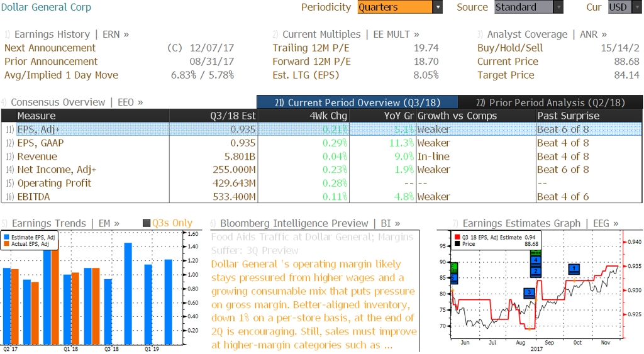This screenshot has width=644, height=354.
Task: Click the Est. LTG (EPS) value 8.05%
Action: tap(426, 75)
